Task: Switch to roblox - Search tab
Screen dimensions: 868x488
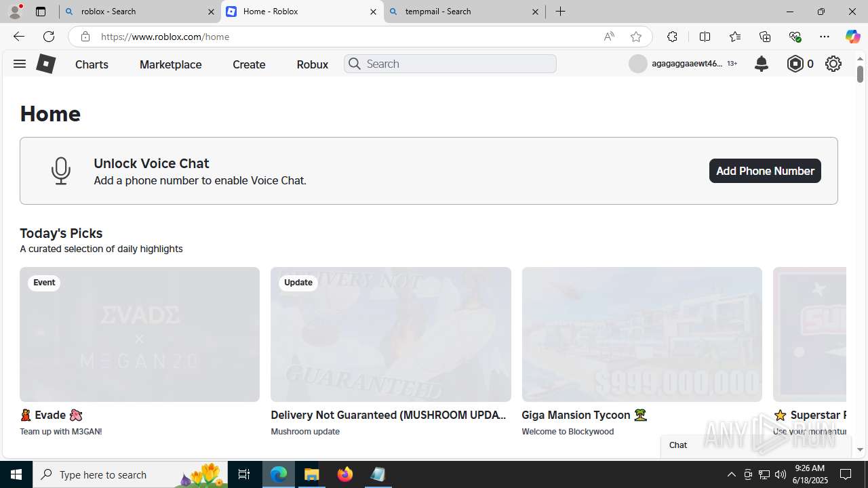Action: pyautogui.click(x=140, y=12)
